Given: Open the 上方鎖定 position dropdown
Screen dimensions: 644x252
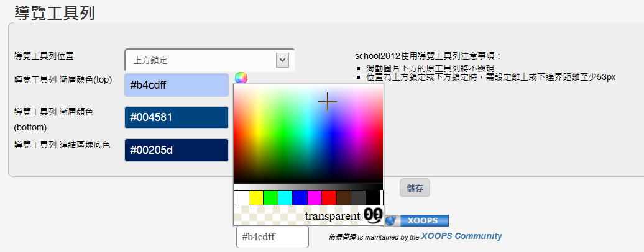Looking at the screenshot, I should click(209, 60).
